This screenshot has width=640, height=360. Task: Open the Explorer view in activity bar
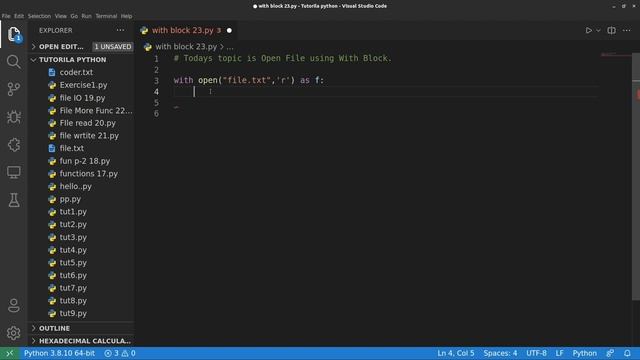click(x=13, y=34)
